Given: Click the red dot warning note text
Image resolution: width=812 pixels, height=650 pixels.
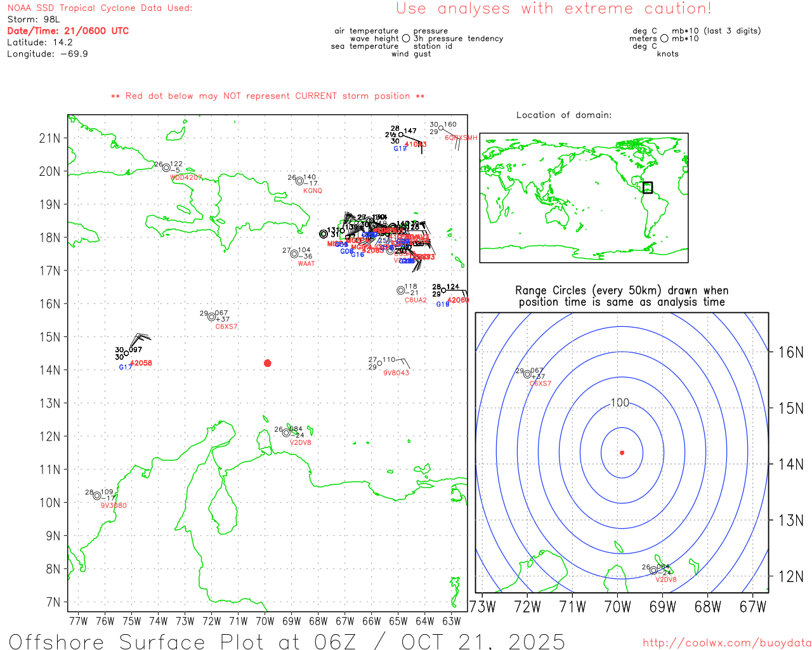Looking at the screenshot, I should pos(268,96).
